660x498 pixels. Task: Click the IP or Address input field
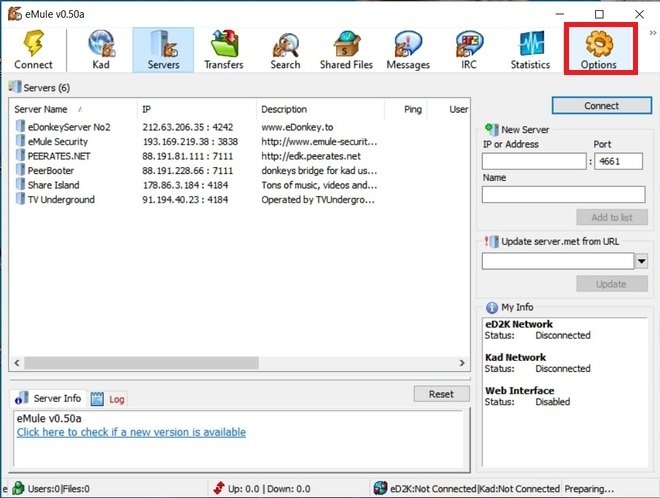(x=534, y=161)
